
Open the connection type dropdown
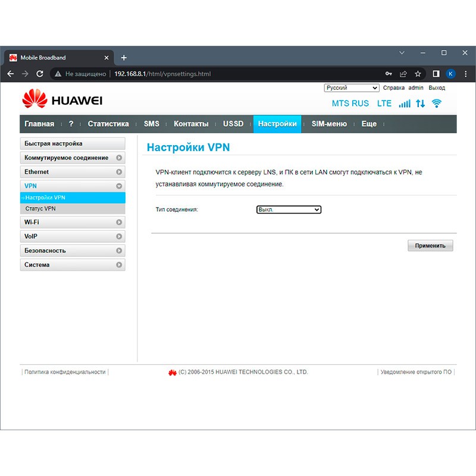tap(289, 209)
